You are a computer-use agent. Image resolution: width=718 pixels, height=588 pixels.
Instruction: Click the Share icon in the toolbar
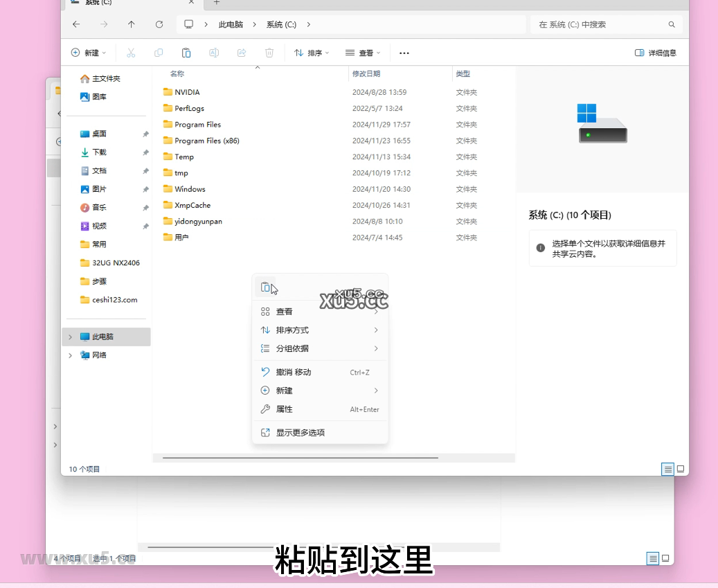click(241, 52)
